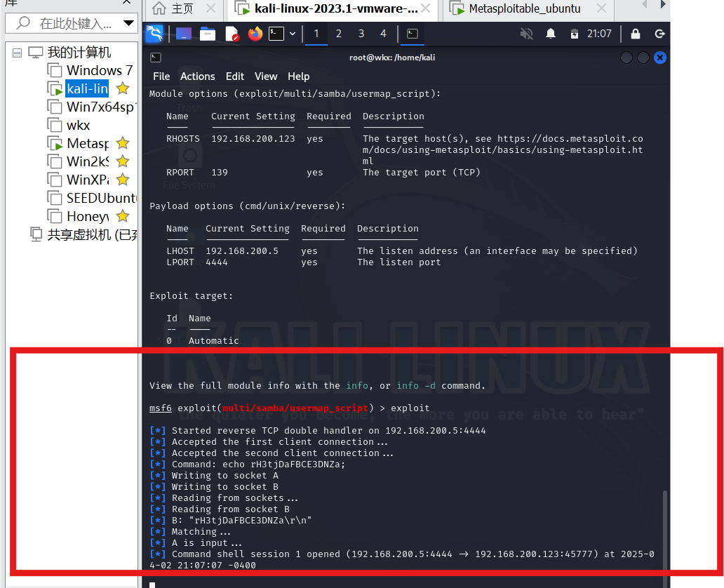The width and height of the screenshot is (724, 588).
Task: Select the Win7x64sp virtual machine
Action: point(100,107)
